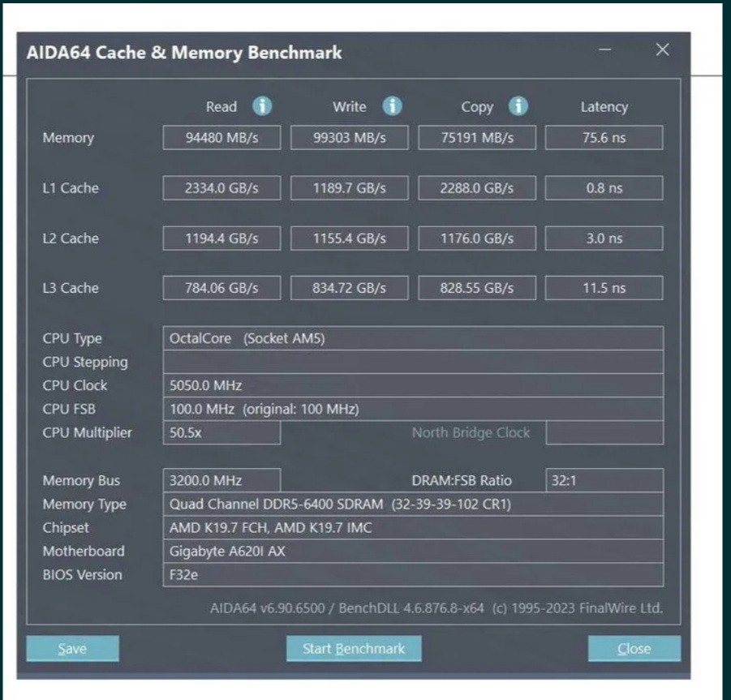Click the L3 Cache latency 11.5 ns
Image resolution: width=731 pixels, height=700 pixels.
(604, 288)
